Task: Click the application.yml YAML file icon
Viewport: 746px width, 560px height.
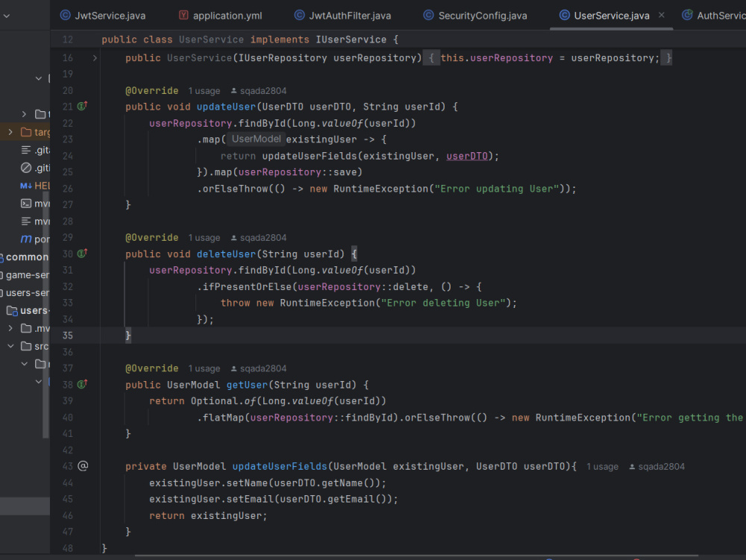Action: pos(184,15)
